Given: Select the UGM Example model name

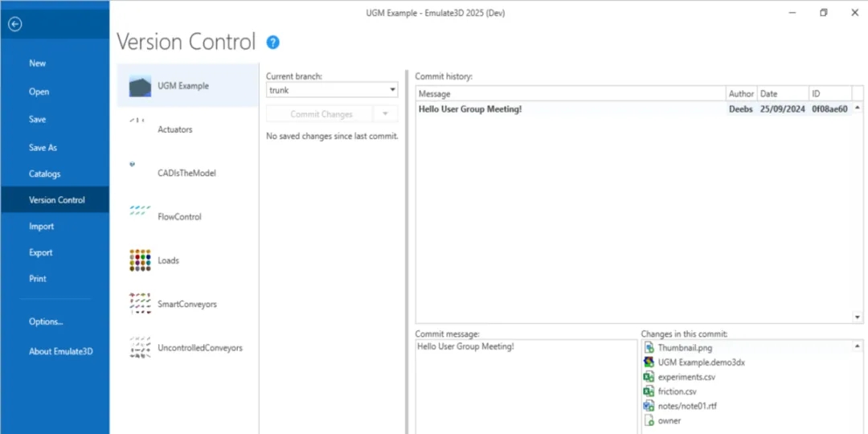Looking at the screenshot, I should (183, 86).
